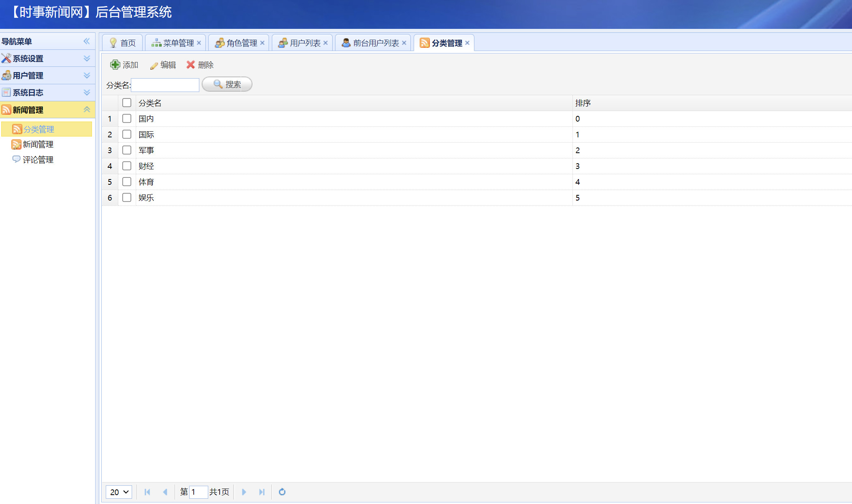Collapse the 导航菜单 side panel
The height and width of the screenshot is (504, 852).
(87, 41)
